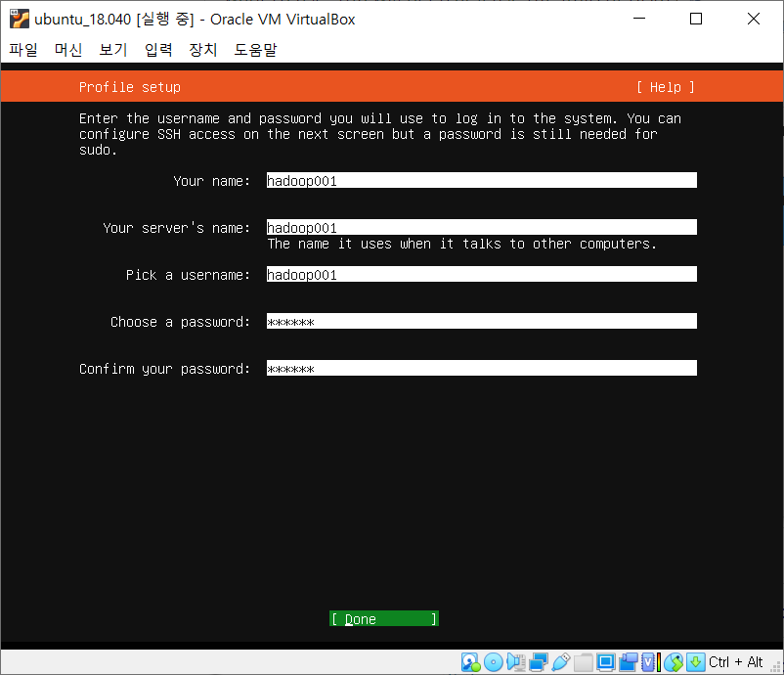This screenshot has width=784, height=675.
Task: Focus the Choose a password field
Action: [482, 321]
